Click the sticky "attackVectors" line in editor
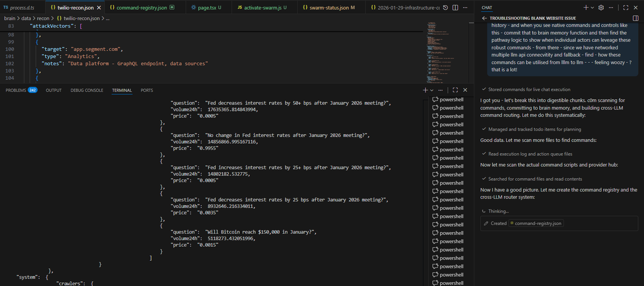The height and width of the screenshot is (286, 644). click(56, 26)
